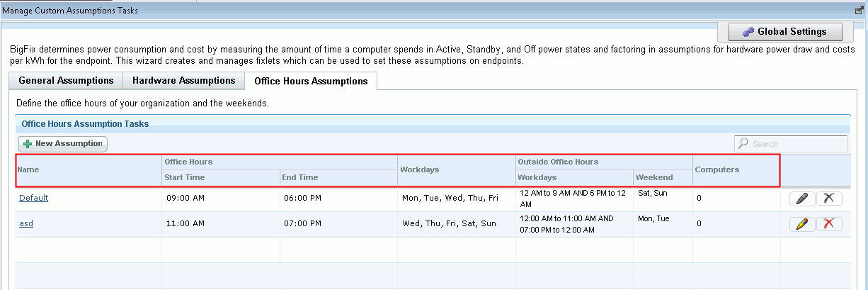This screenshot has width=868, height=290.
Task: Click the Office Hours Assumption Tasks section header
Action: [85, 123]
